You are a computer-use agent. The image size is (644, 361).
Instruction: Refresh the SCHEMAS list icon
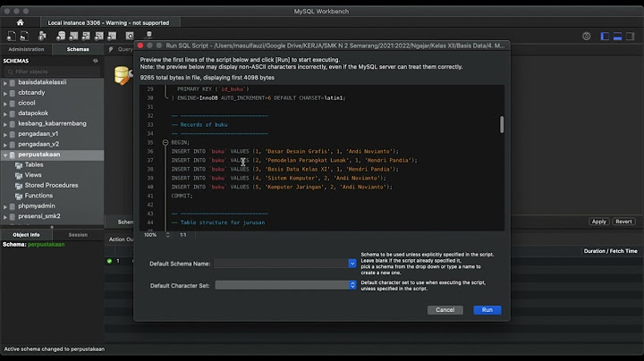[x=96, y=61]
